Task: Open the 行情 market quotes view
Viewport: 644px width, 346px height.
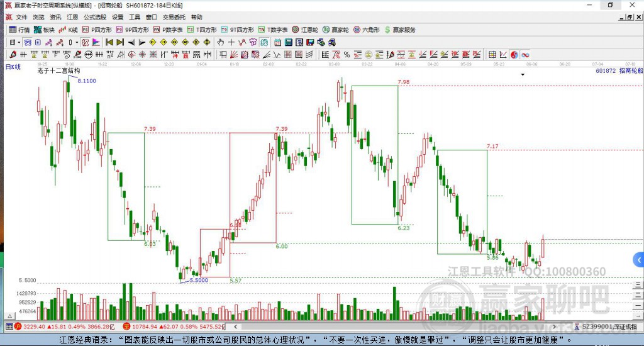Action: (19, 30)
